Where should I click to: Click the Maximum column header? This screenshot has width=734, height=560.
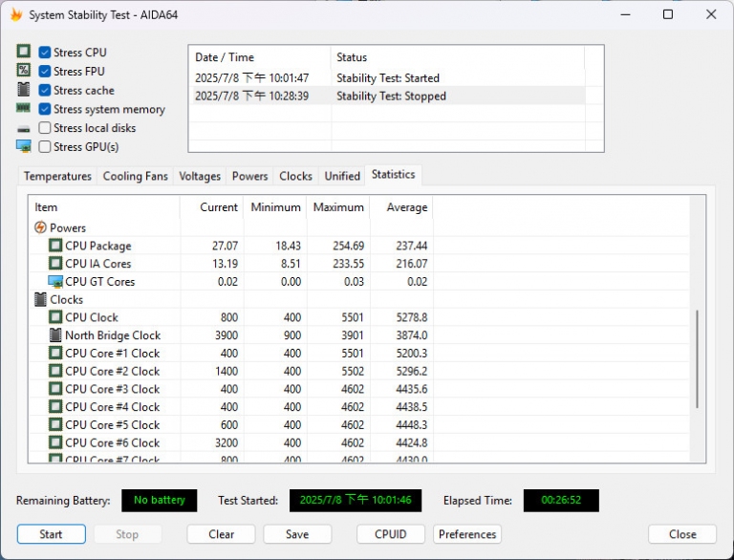(338, 207)
